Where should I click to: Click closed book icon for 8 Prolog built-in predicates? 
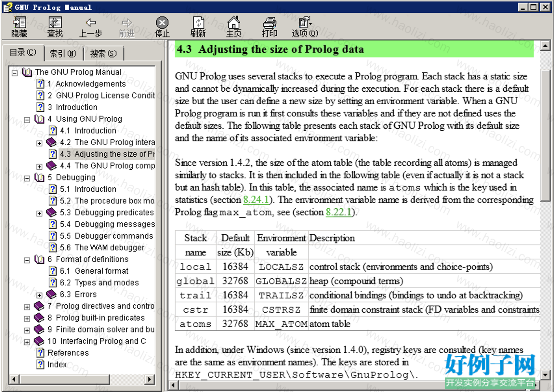pyautogui.click(x=39, y=318)
